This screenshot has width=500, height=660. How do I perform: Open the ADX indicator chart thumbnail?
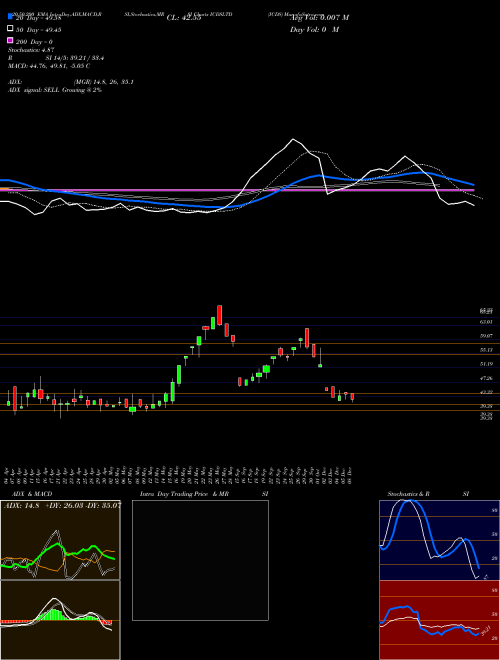tap(60, 540)
